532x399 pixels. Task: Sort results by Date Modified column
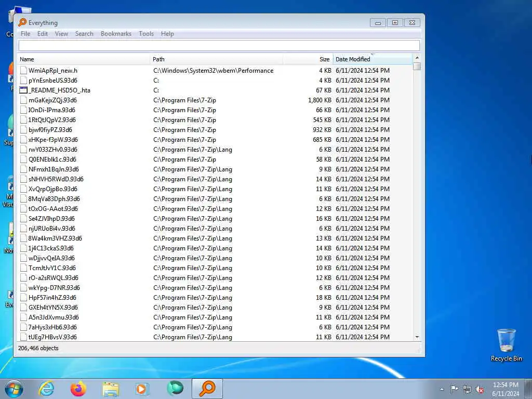click(373, 59)
